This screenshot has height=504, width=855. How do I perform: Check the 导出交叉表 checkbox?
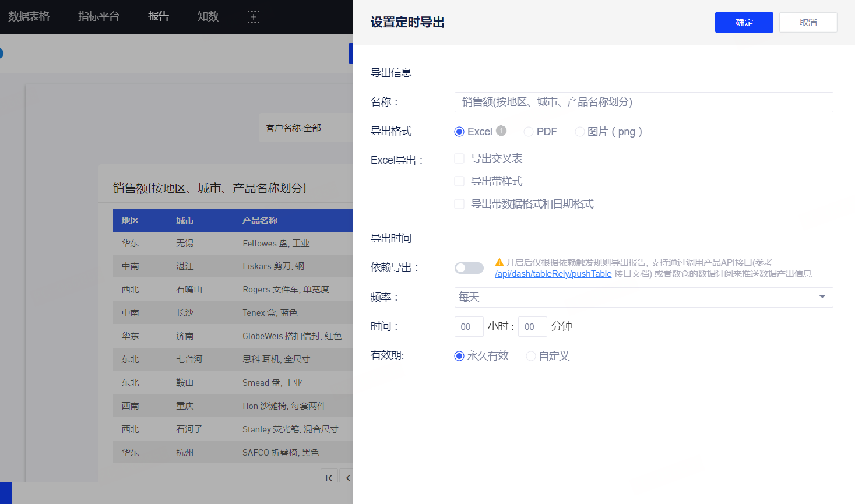pos(459,158)
